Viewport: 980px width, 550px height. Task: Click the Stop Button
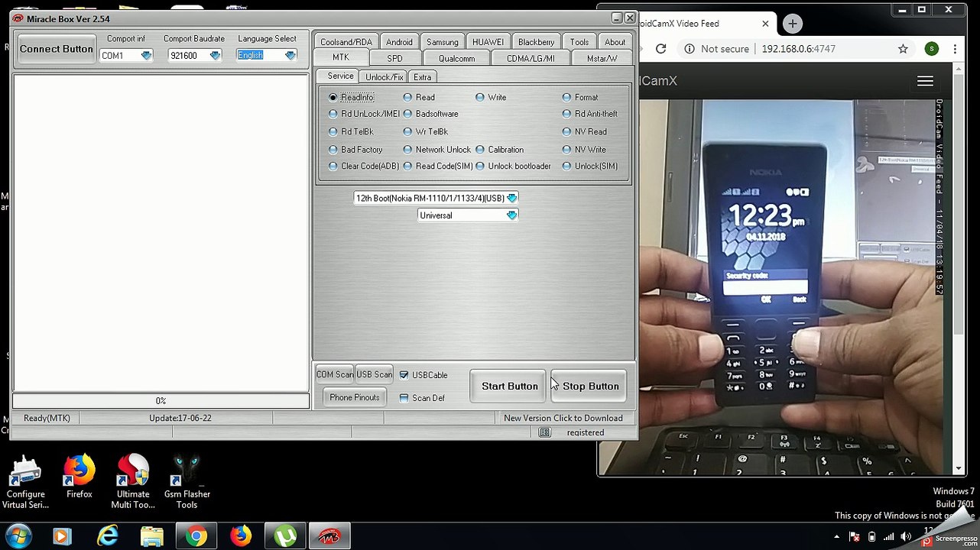coord(590,387)
